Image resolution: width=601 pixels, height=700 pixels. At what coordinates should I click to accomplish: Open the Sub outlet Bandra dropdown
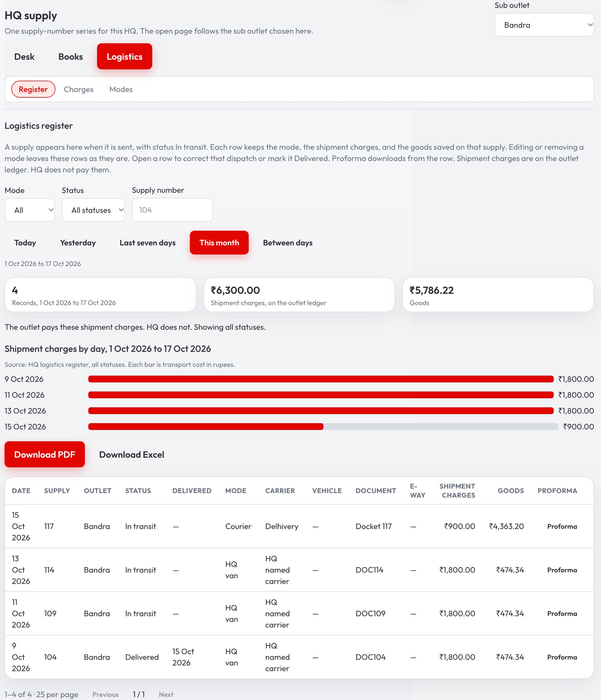[544, 25]
